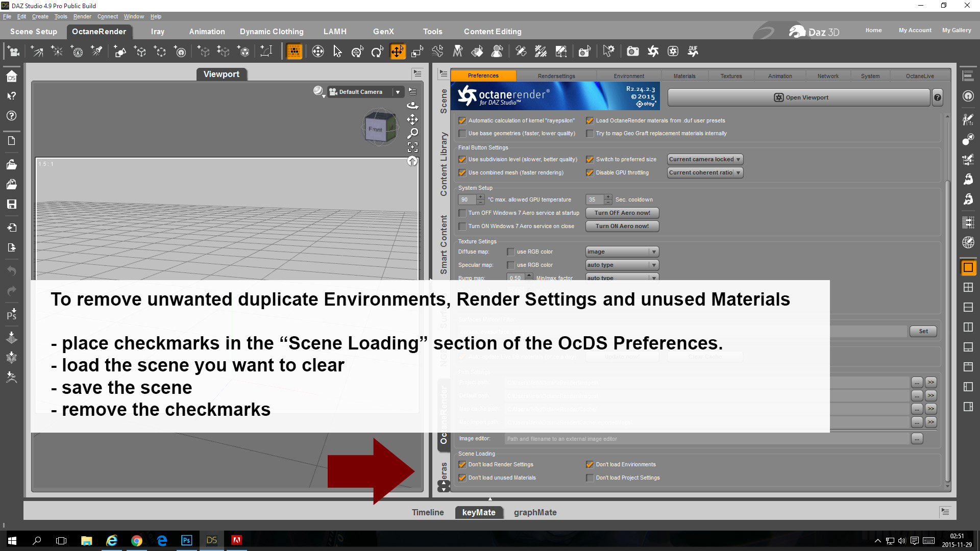Open the Render menu
This screenshot has height=551, width=980.
point(82,16)
